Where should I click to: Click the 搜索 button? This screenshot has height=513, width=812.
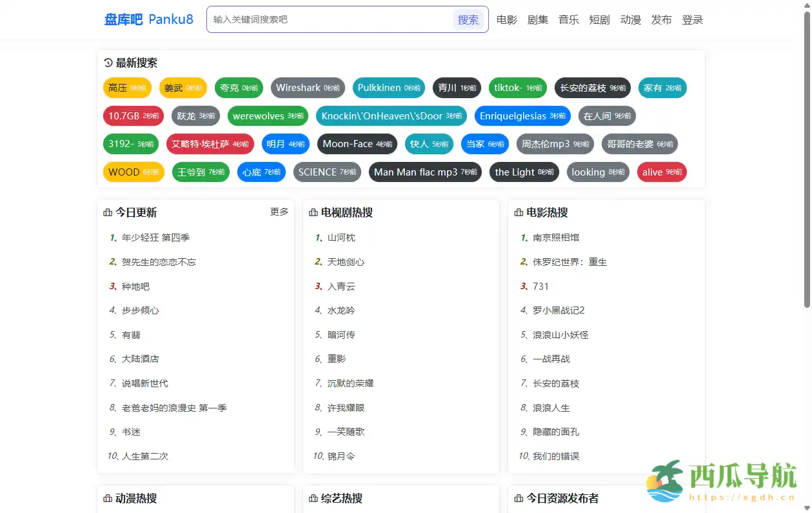point(469,19)
